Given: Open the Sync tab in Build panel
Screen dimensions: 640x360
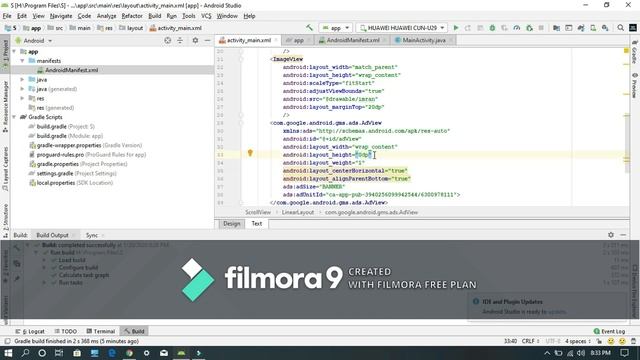Looking at the screenshot, I should (x=91, y=235).
